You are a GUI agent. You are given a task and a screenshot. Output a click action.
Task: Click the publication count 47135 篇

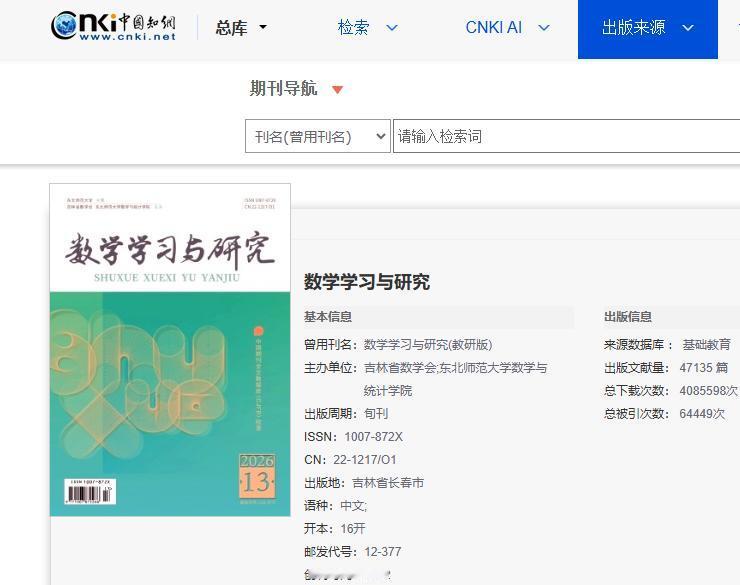704,368
